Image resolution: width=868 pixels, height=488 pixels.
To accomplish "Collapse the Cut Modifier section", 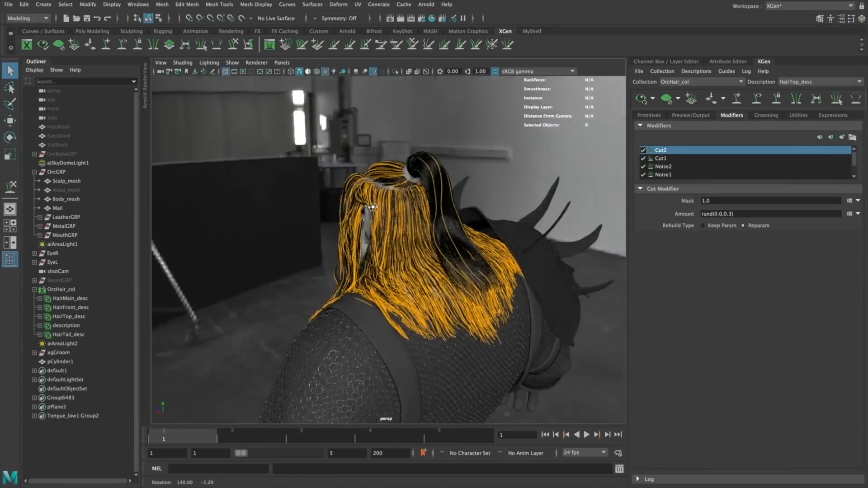I will 640,189.
